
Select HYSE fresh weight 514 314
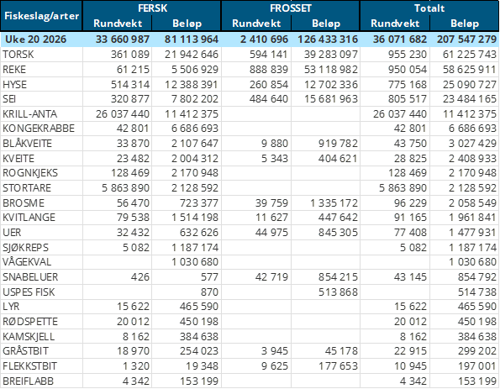point(130,84)
